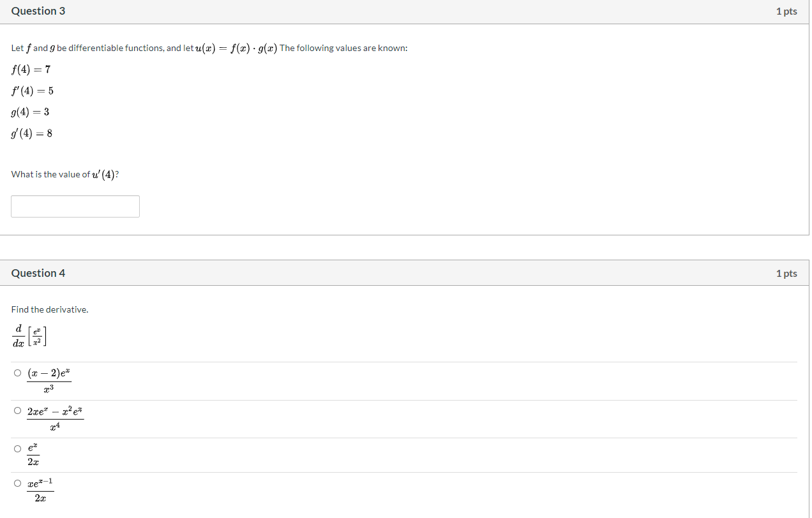The height and width of the screenshot is (518, 812).
Task: Select the radio button for (x − 2)eˣ over x³
Action: tap(18, 373)
